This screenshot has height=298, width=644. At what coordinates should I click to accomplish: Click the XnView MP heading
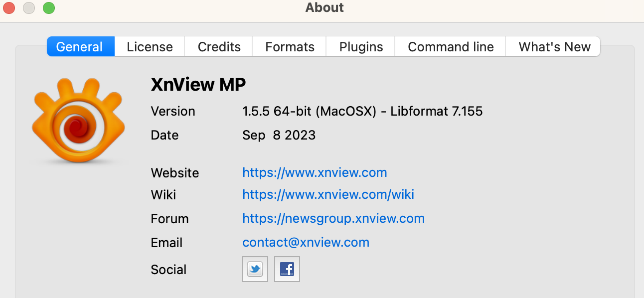[198, 85]
